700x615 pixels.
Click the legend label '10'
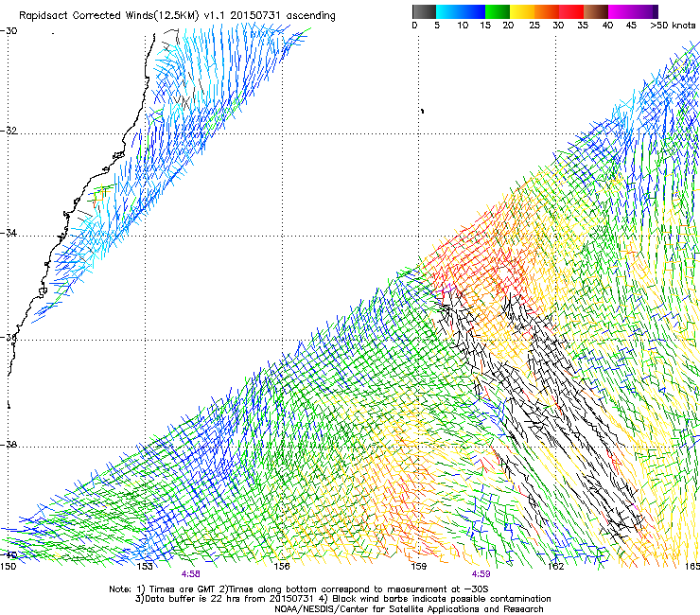pos(463,26)
